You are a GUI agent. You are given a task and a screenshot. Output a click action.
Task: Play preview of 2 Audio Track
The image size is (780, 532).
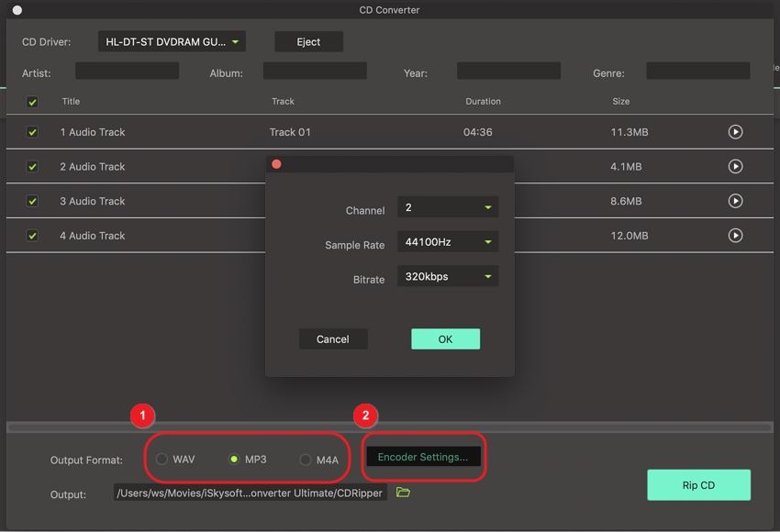(x=735, y=167)
